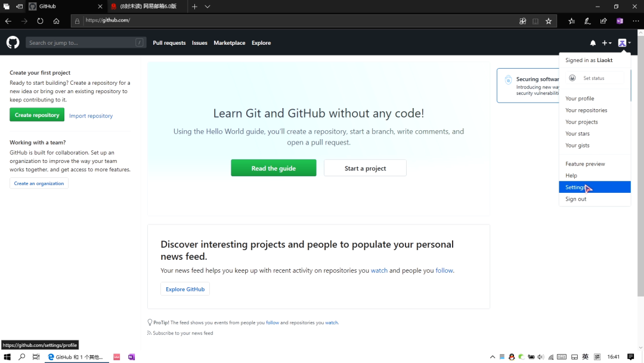The image size is (644, 363).
Task: Click the Explore GitHub button
Action: [x=185, y=289]
